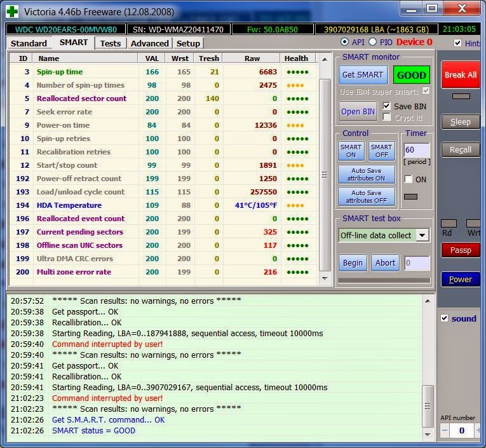Image resolution: width=486 pixels, height=448 pixels.
Task: Toggle the Hints checkbox
Action: click(x=457, y=43)
